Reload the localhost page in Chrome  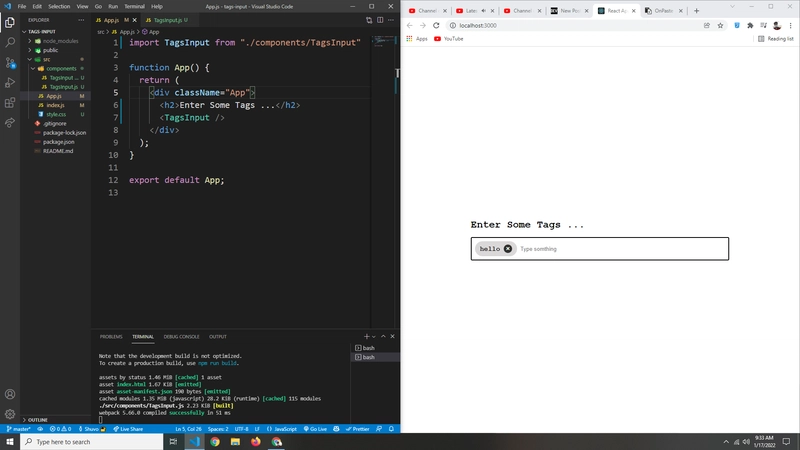pyautogui.click(x=436, y=25)
